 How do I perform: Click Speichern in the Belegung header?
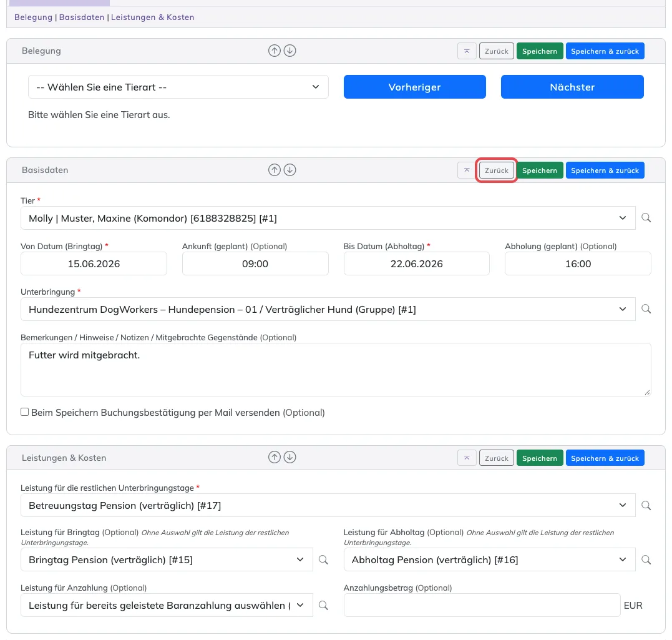(540, 51)
